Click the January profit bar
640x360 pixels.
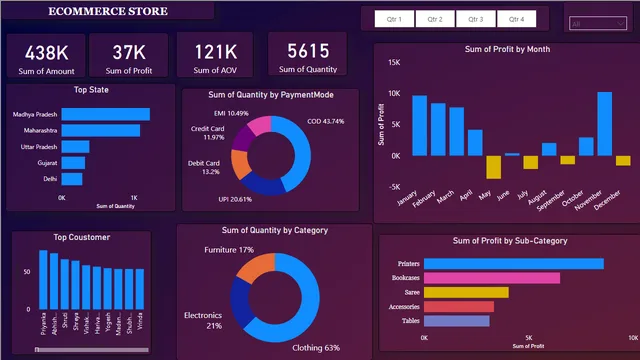[420, 126]
